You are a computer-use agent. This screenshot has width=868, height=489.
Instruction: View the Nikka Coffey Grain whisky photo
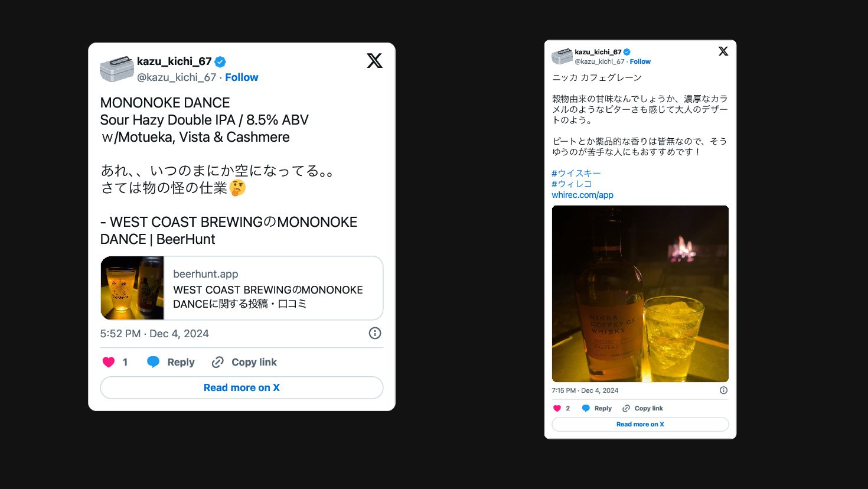tap(640, 294)
